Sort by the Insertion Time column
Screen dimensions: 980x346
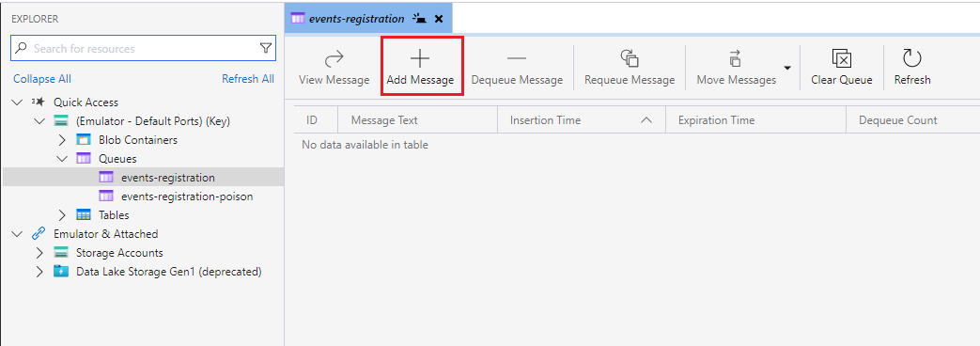click(x=582, y=120)
